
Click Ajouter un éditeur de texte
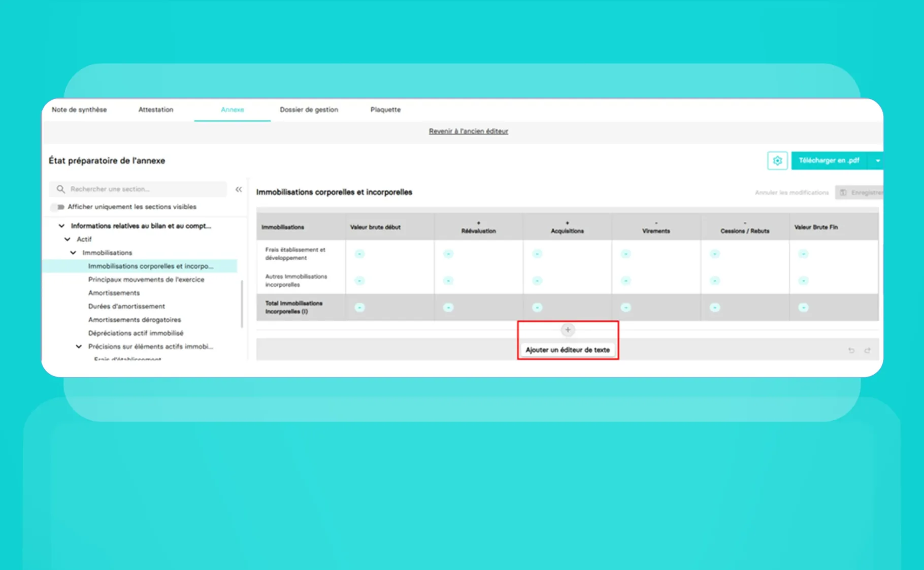[x=568, y=350]
